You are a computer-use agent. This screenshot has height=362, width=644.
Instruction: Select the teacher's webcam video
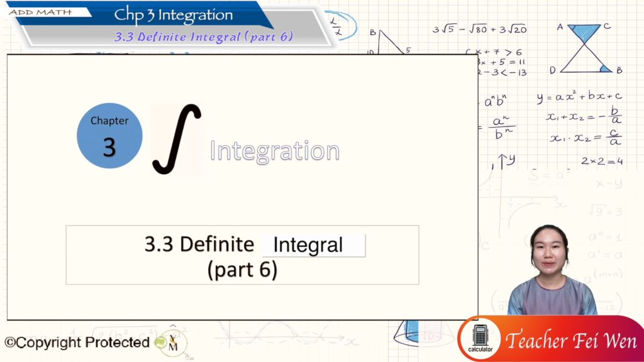coord(552,270)
